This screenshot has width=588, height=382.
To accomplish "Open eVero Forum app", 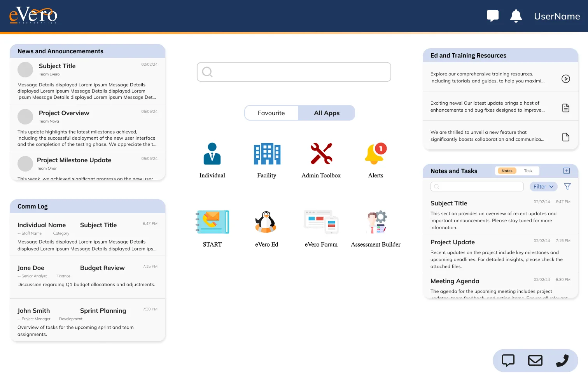I will tap(321, 229).
